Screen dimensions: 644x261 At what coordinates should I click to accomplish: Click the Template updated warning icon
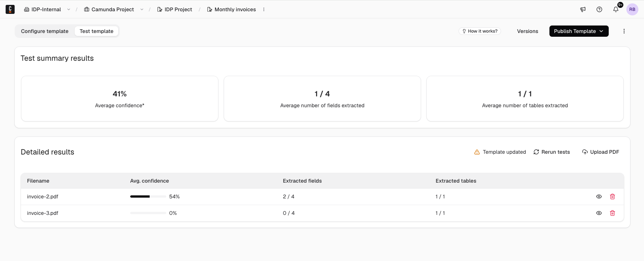(477, 152)
